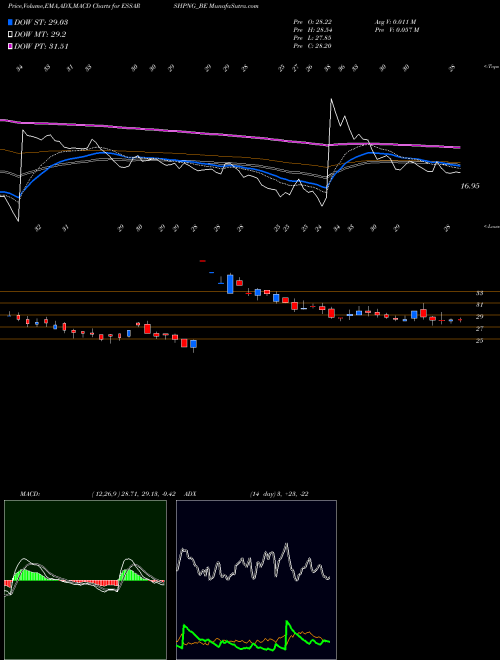Click the 'Pre L: 27.85' low value
This screenshot has width=500, height=660.
313,38
